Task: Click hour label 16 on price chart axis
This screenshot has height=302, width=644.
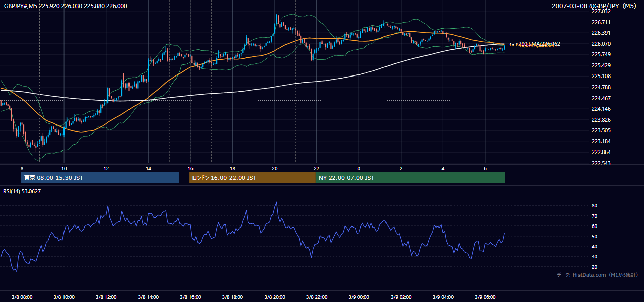Action: tap(190, 168)
